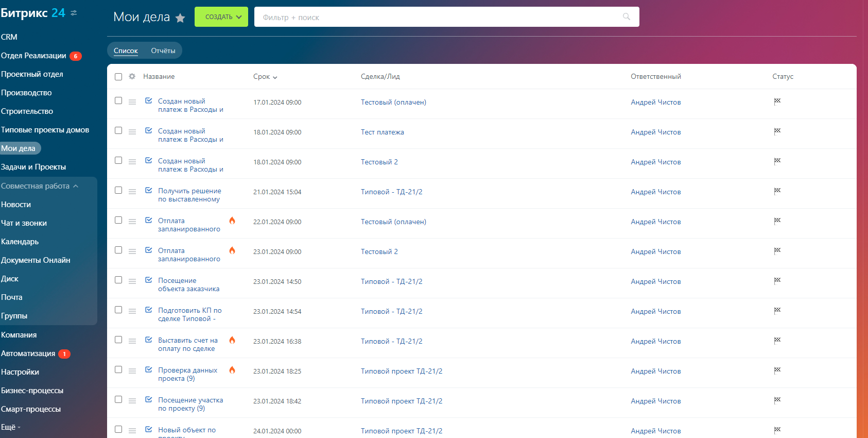868x438 pixels.
Task: Click the menu settings icon beside Битрикс 24
Action: click(74, 13)
